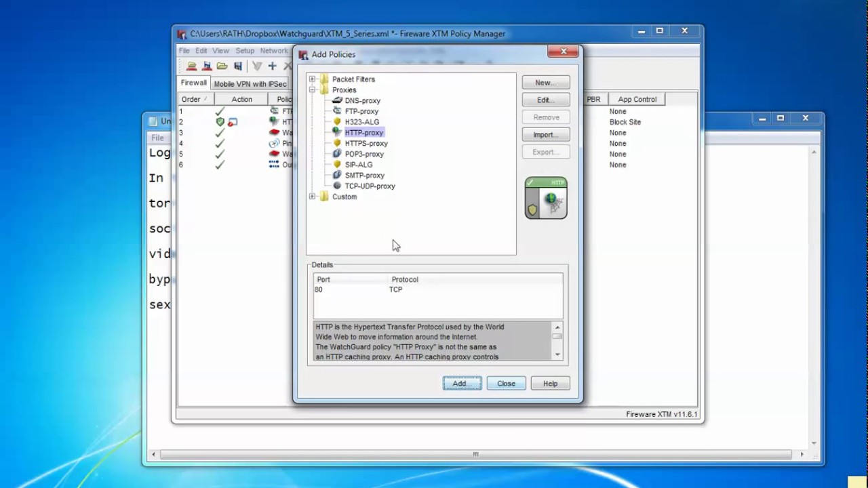This screenshot has height=488, width=868.
Task: Click the Import... button
Action: [546, 135]
